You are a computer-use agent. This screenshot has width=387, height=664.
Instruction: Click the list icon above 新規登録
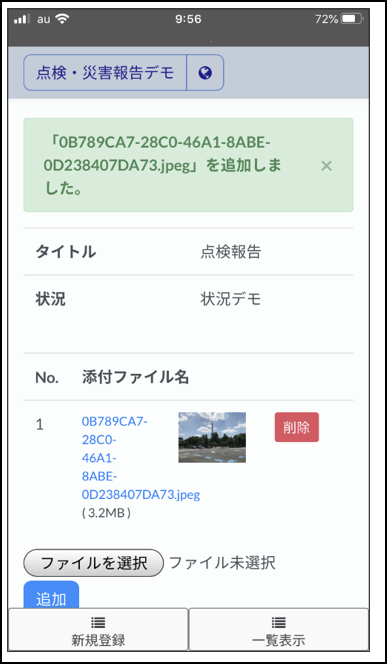[98, 622]
